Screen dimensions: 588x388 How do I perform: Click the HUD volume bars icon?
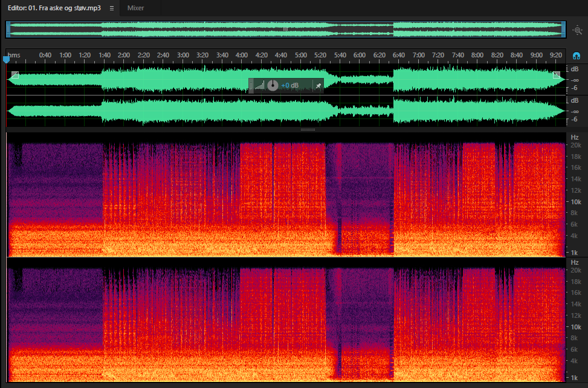pos(259,86)
